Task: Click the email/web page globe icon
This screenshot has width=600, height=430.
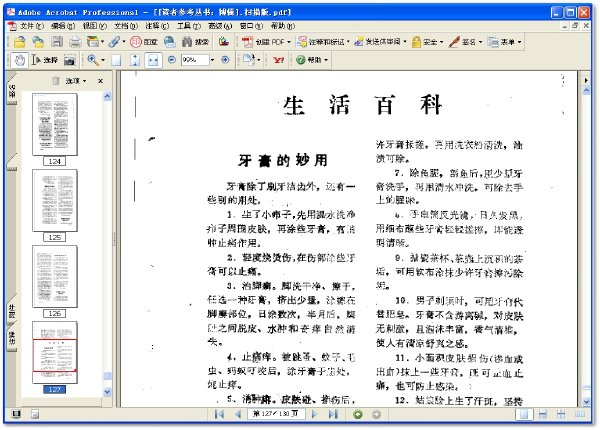Action: (x=170, y=41)
